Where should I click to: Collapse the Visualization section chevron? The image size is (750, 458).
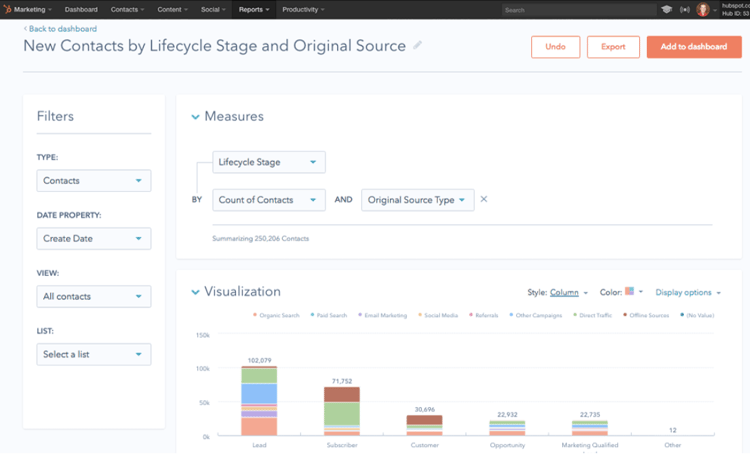[195, 292]
